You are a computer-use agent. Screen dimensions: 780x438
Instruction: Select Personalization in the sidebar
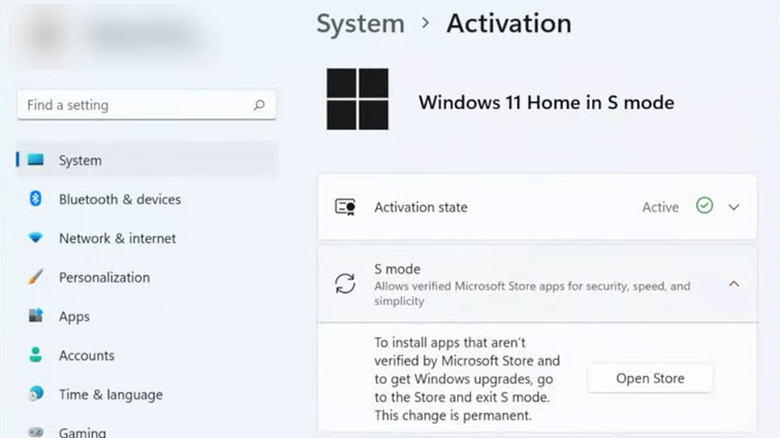104,277
